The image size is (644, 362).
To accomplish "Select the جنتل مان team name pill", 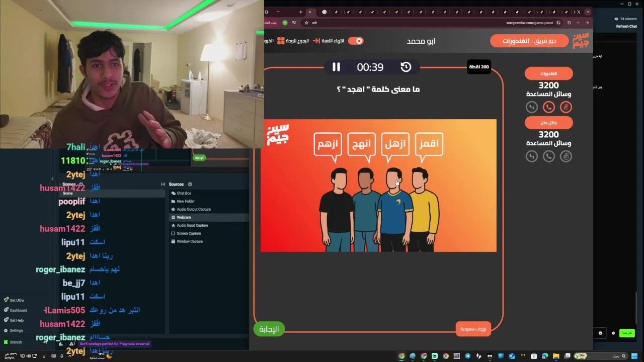I will coord(549,123).
